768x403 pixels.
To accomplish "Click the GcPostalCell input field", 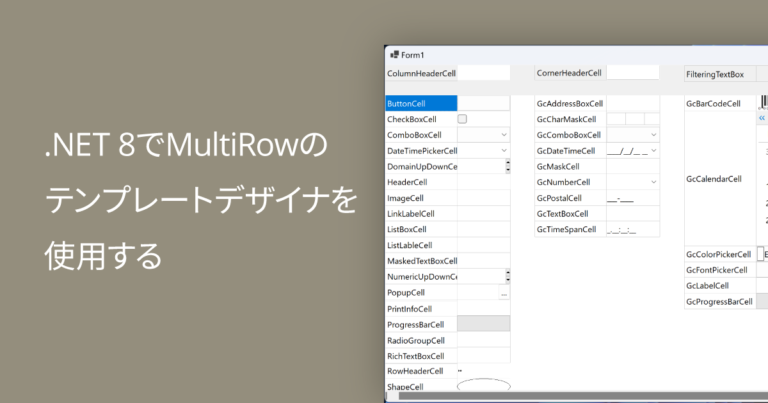I will (x=633, y=198).
